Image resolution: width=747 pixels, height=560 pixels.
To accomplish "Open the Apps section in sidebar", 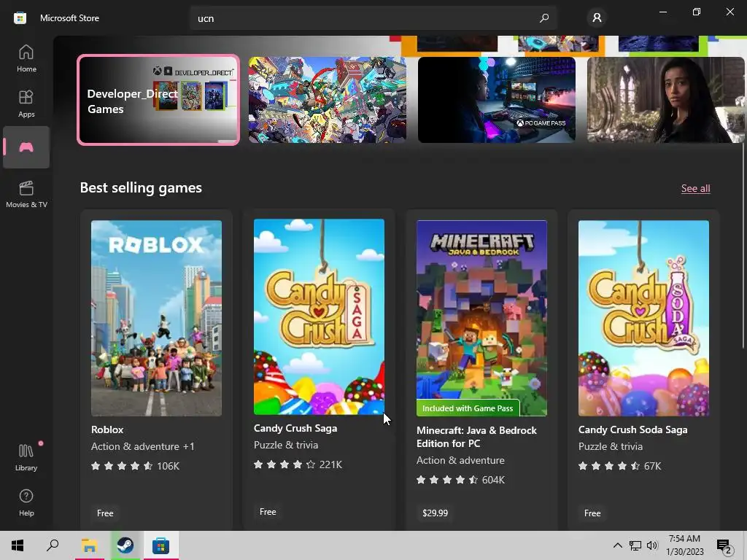I will pyautogui.click(x=26, y=104).
